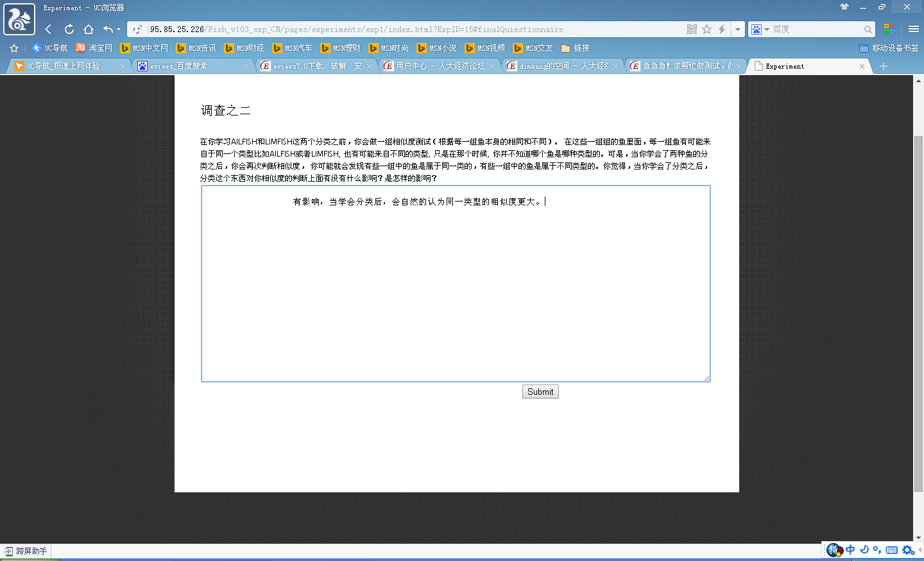The width and height of the screenshot is (924, 561).
Task: Open the MSN汽车 bookmark
Action: coord(293,48)
